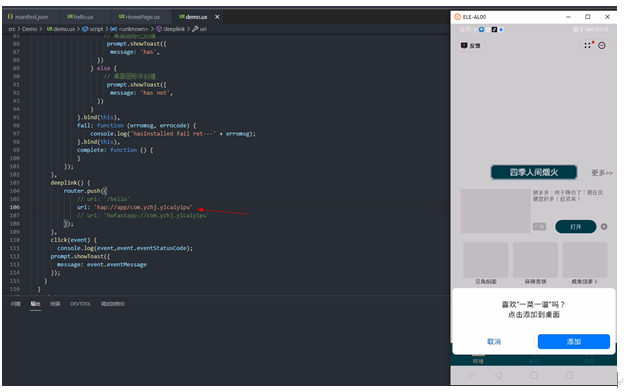Click the circle minus icon in emulator

[x=602, y=45]
